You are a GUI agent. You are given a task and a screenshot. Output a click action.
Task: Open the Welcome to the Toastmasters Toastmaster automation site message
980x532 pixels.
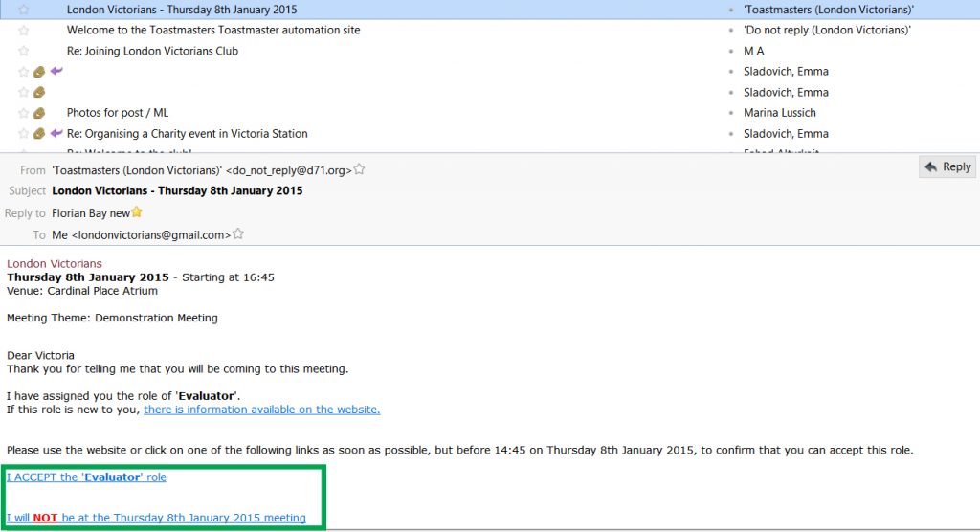click(x=213, y=30)
